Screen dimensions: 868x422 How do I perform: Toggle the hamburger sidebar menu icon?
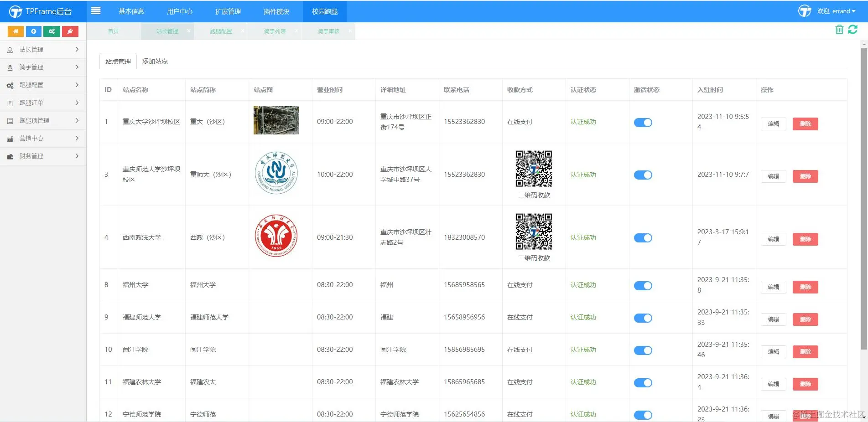coord(96,10)
